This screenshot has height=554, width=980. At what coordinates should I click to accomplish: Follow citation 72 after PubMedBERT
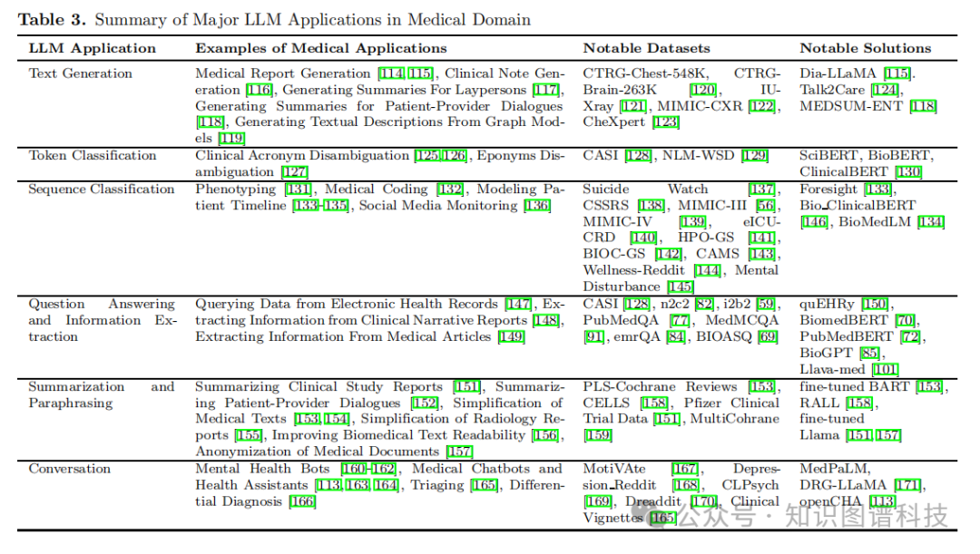911,336
